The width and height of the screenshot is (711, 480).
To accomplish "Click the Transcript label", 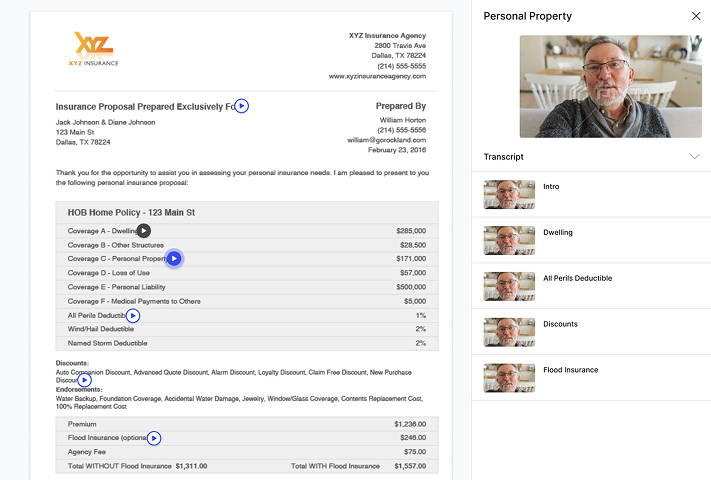I will click(x=503, y=157).
